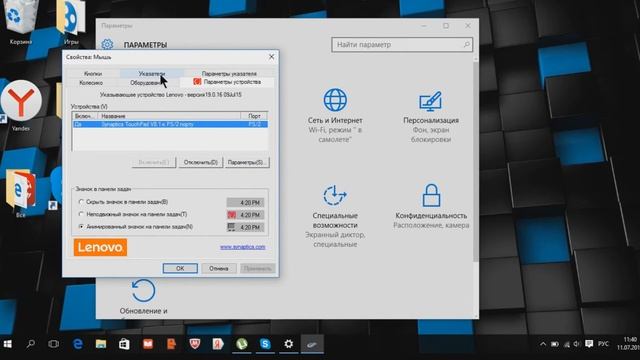Switch to the Кнопки tab
This screenshot has width=640, height=360.
[x=93, y=73]
